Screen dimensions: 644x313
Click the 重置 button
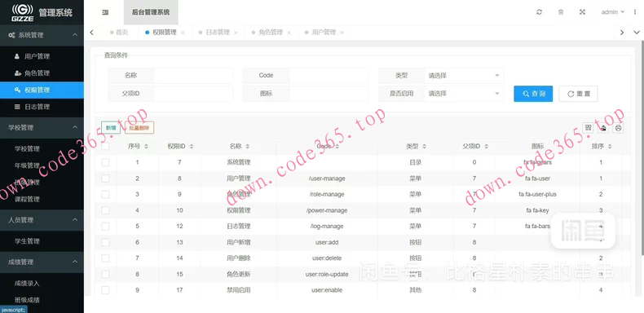(578, 94)
